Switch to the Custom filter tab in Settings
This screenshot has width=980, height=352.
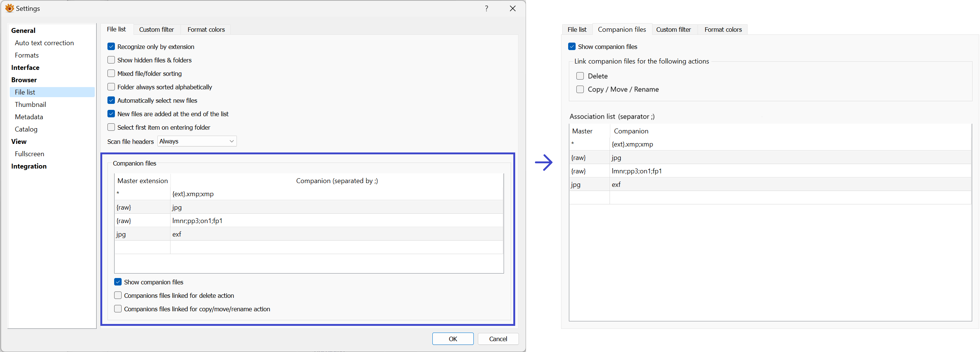[156, 30]
